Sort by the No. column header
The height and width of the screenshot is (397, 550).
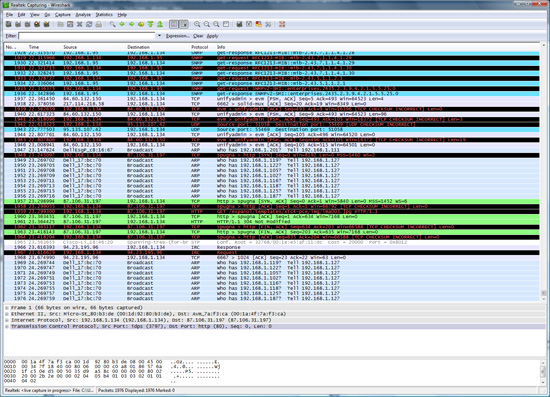(x=15, y=47)
